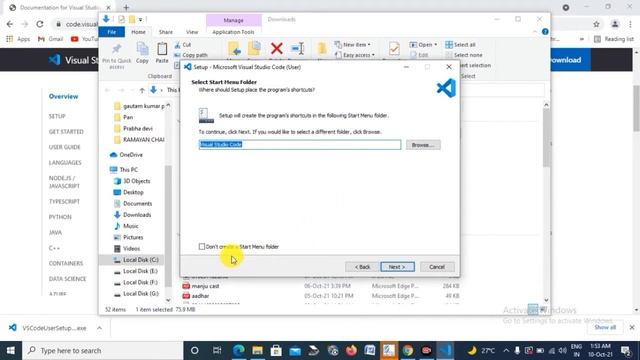The image size is (640, 360).
Task: Select Local Disk (F:) in navigation pane
Action: click(136, 282)
